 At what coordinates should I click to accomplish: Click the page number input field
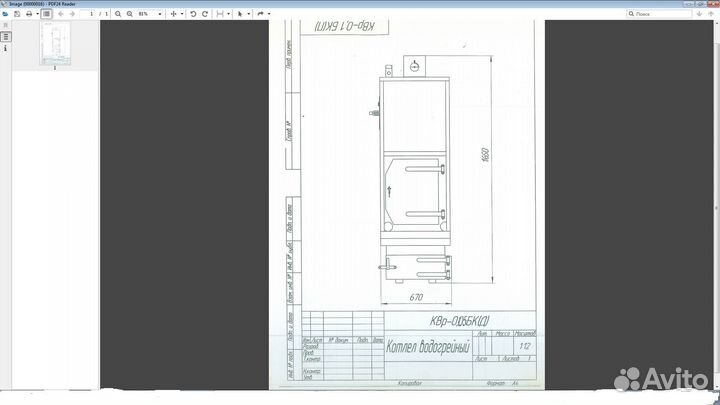[x=88, y=14]
